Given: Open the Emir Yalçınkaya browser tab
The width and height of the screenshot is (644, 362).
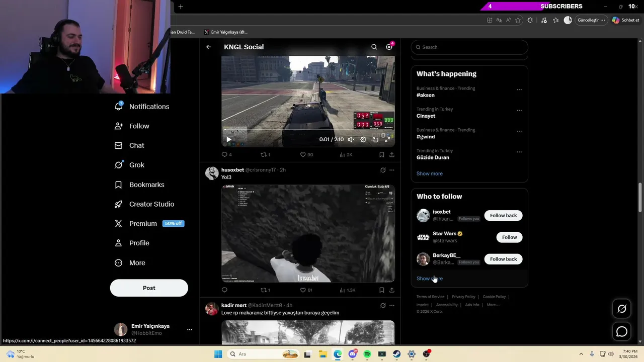Looking at the screenshot, I should pyautogui.click(x=225, y=32).
